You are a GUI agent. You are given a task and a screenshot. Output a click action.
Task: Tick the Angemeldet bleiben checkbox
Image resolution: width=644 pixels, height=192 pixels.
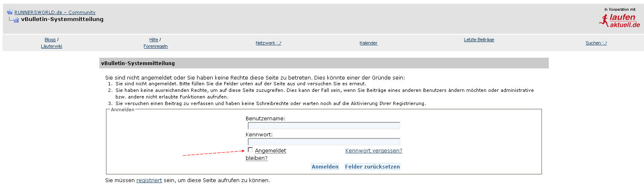(250, 150)
